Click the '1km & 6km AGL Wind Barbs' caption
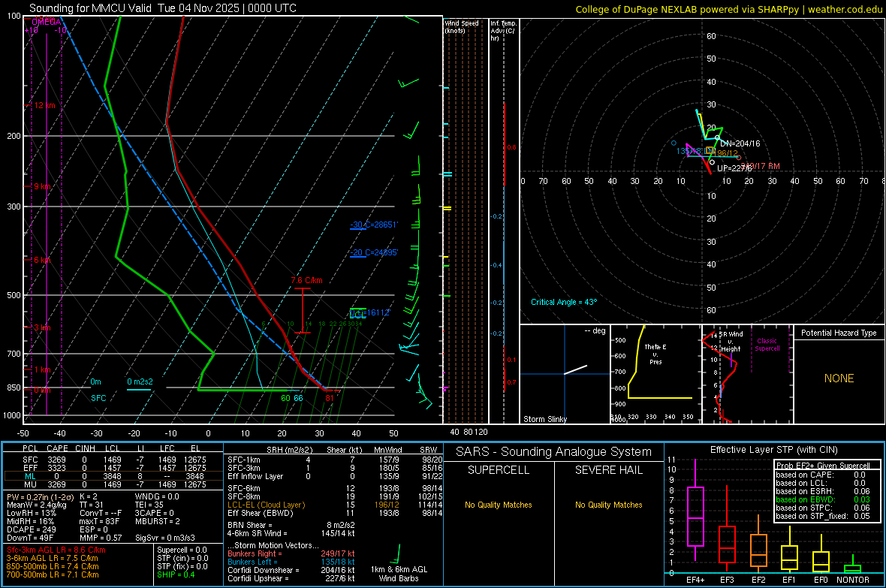The width and height of the screenshot is (886, 588). tap(399, 574)
